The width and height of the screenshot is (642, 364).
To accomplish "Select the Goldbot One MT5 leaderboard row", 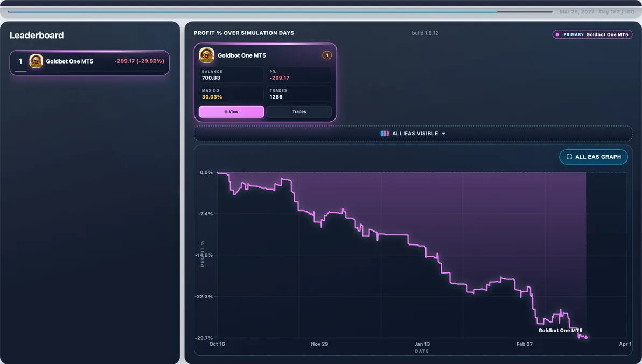I will (x=89, y=62).
